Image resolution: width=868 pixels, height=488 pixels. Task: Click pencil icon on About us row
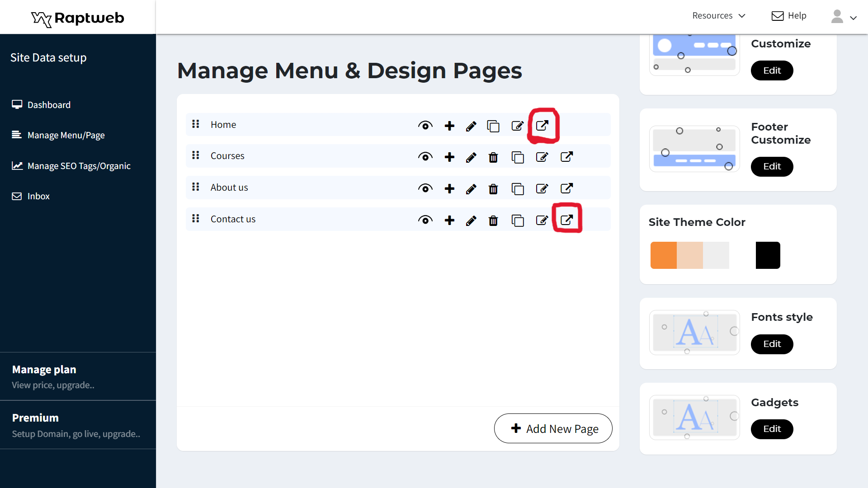[471, 189]
